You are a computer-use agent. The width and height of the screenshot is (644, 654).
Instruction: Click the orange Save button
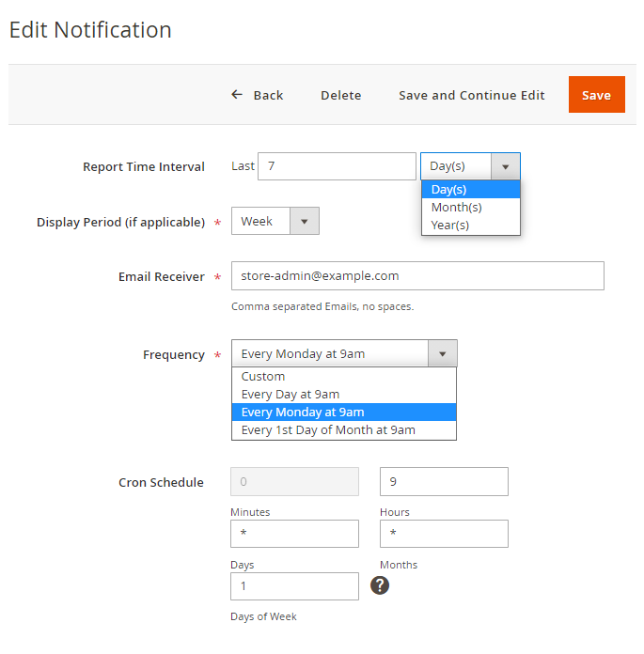596,95
